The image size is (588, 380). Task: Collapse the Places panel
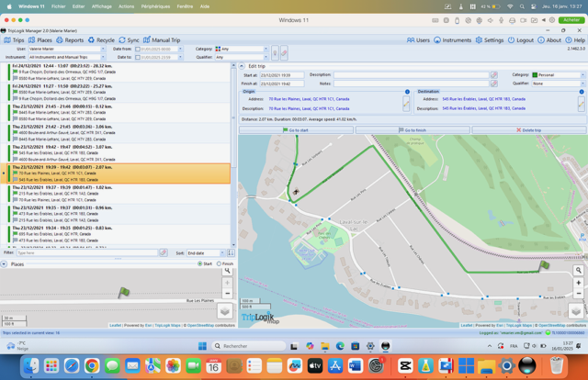4,264
